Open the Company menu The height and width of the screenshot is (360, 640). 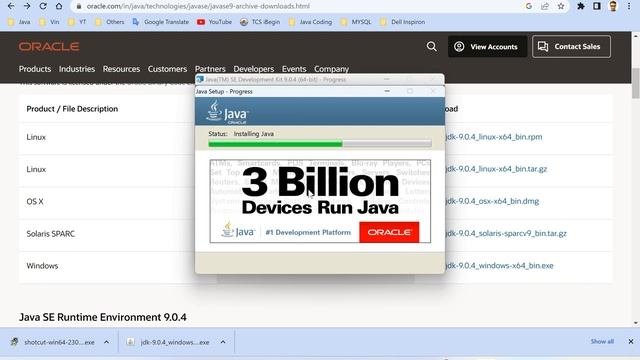tap(331, 69)
